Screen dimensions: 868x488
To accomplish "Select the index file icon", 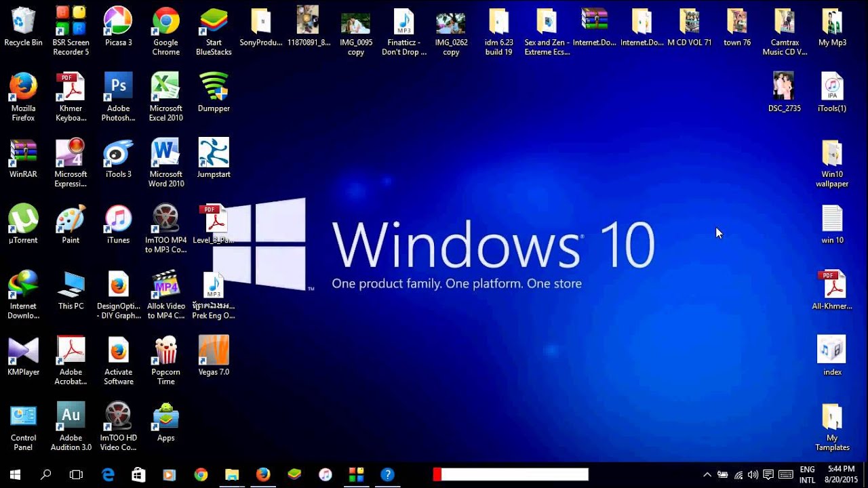I will [x=832, y=357].
